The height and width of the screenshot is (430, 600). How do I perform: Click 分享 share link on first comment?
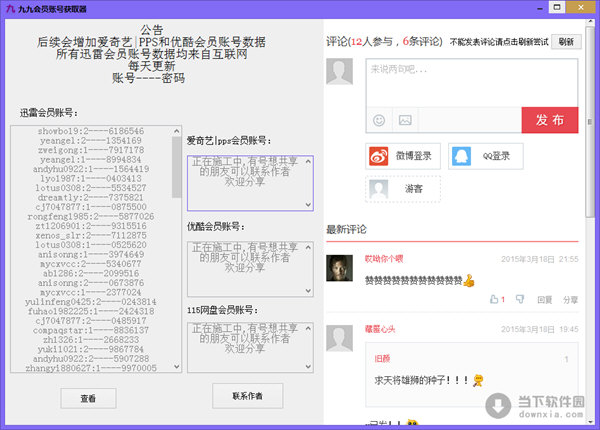tap(570, 300)
